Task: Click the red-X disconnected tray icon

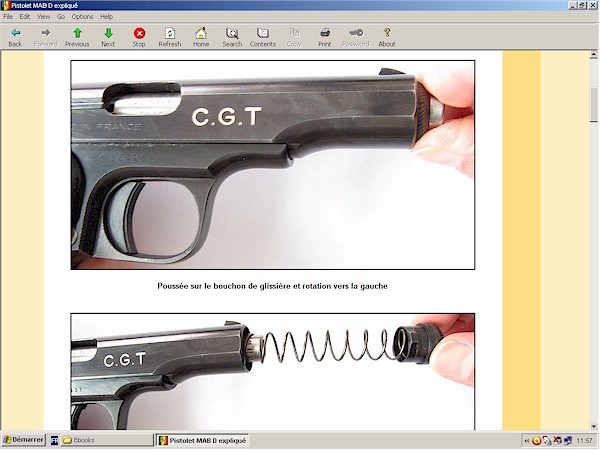Action: tap(558, 441)
